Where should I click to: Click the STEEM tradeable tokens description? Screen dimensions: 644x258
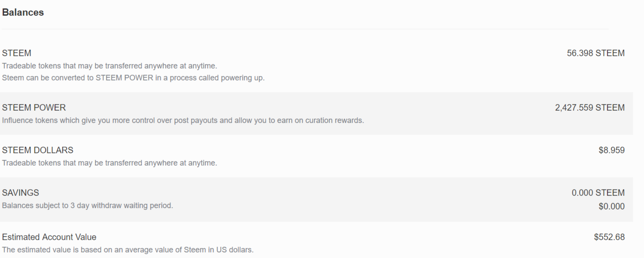pyautogui.click(x=109, y=66)
